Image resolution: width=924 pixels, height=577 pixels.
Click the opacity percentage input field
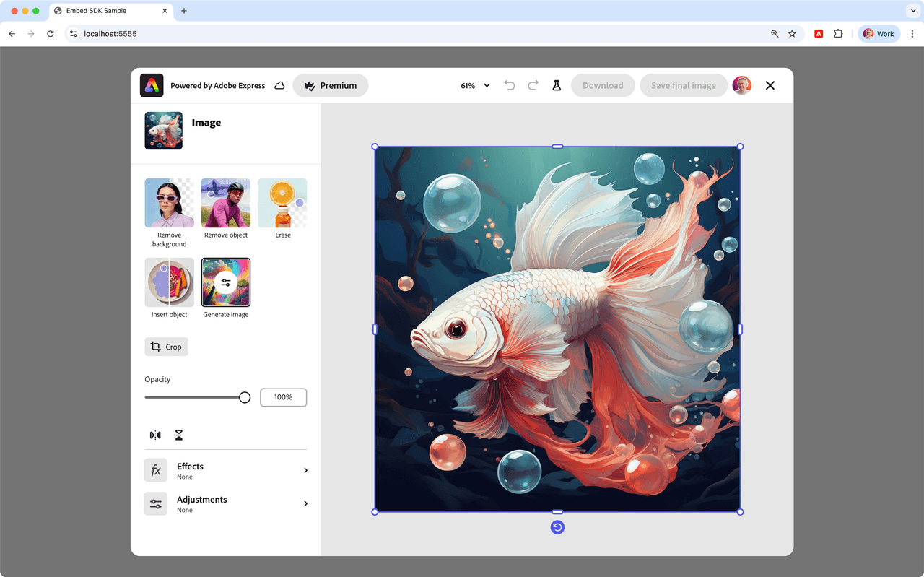(x=283, y=397)
